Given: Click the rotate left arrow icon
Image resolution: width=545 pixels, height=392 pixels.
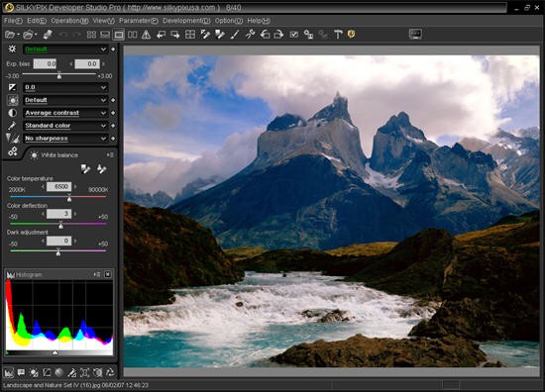Looking at the screenshot, I should (x=266, y=35).
